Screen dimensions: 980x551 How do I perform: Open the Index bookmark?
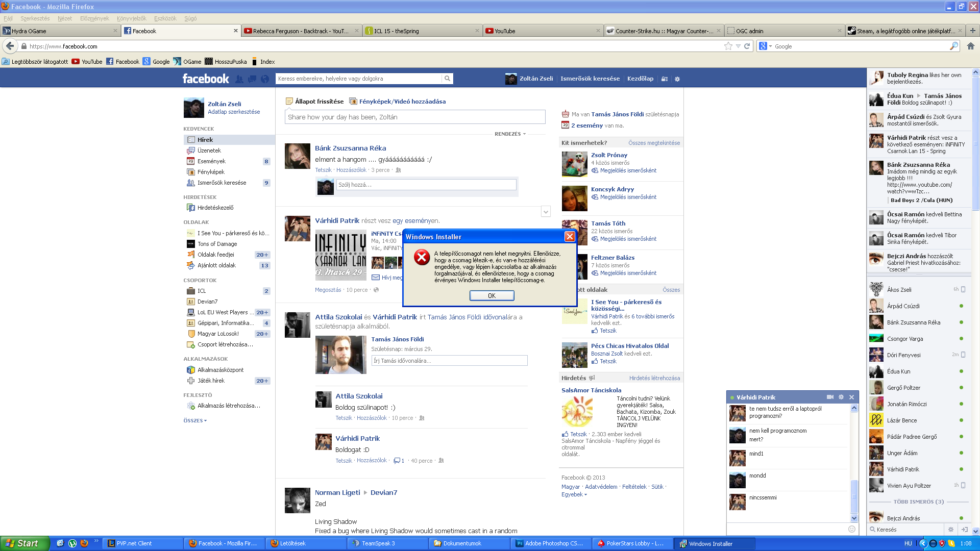pyautogui.click(x=263, y=61)
